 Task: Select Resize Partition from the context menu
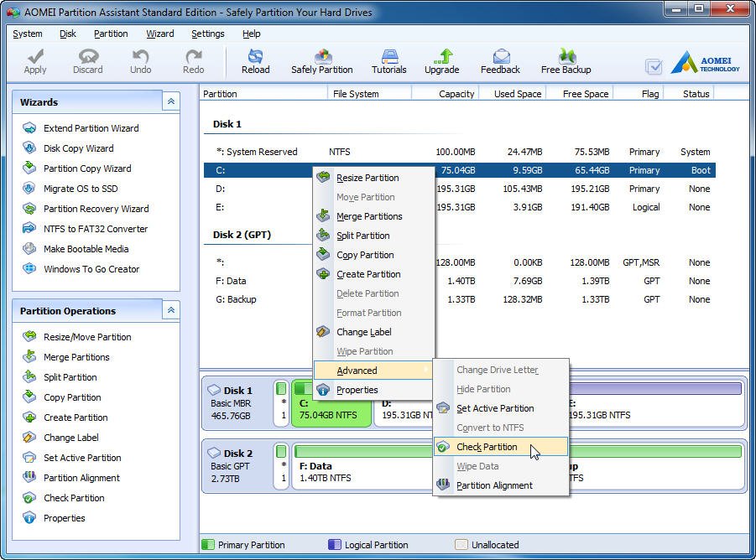pos(368,178)
